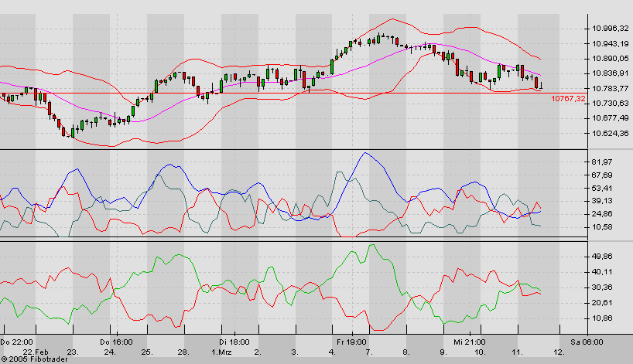Select the 10.836,91 value on price scale
Viewport: 633px width, 364px height.
coord(608,73)
